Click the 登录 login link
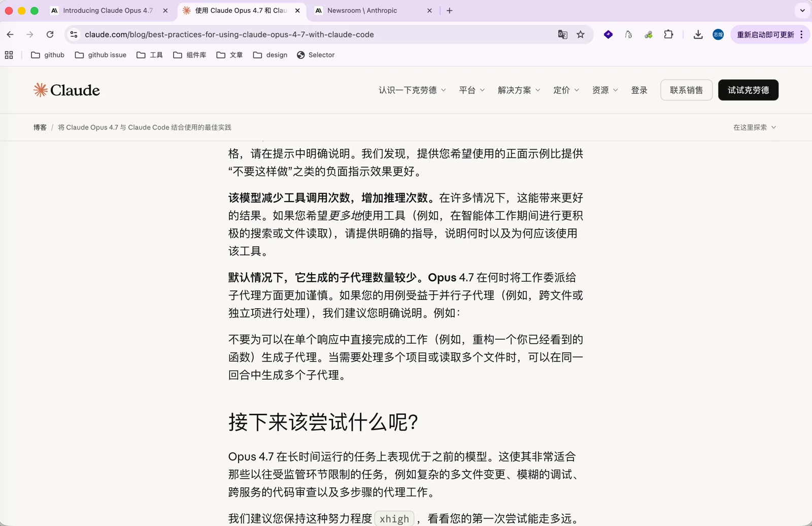 pos(639,90)
